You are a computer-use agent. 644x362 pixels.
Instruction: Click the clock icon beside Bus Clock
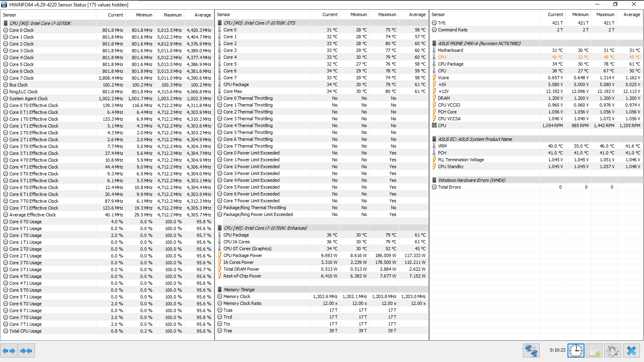6,85
